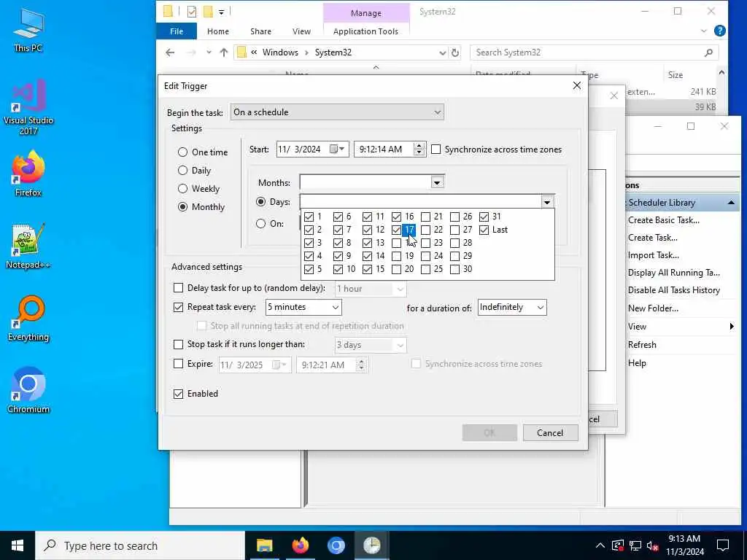Check day 21 in the days list
The image size is (747, 560).
click(425, 217)
